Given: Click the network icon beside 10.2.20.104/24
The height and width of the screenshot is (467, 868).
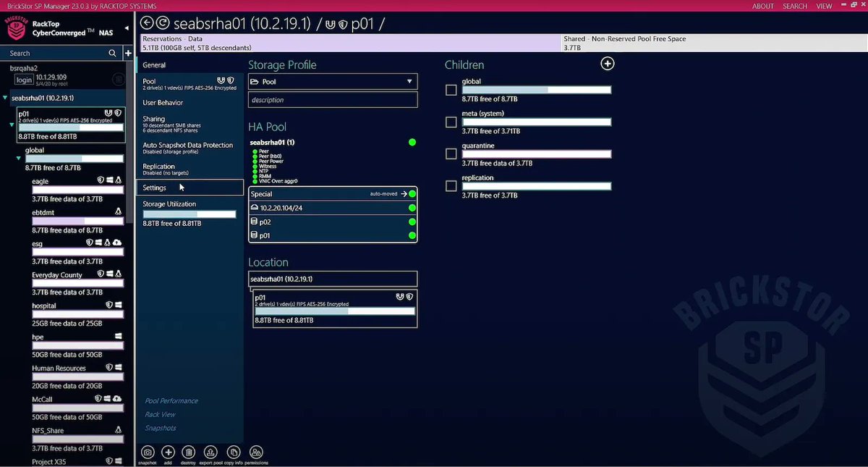Looking at the screenshot, I should (254, 208).
